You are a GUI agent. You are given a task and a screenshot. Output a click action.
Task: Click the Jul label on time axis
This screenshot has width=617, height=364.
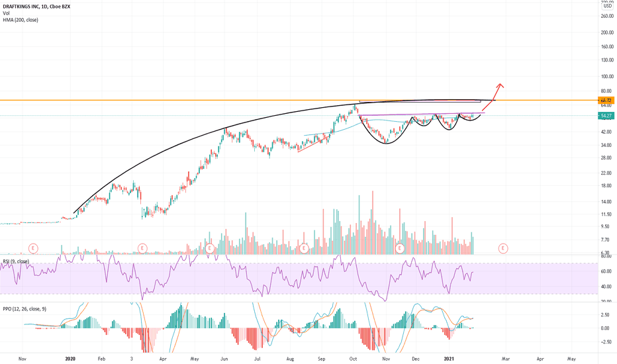pyautogui.click(x=257, y=359)
